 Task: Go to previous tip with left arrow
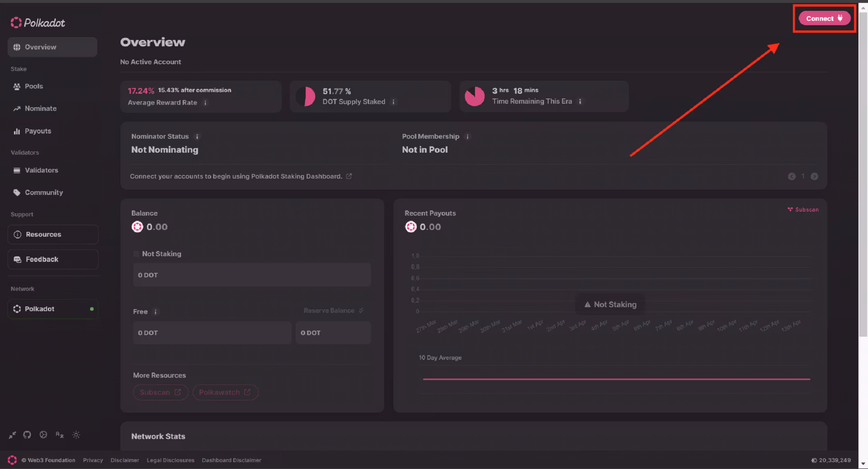[792, 177]
